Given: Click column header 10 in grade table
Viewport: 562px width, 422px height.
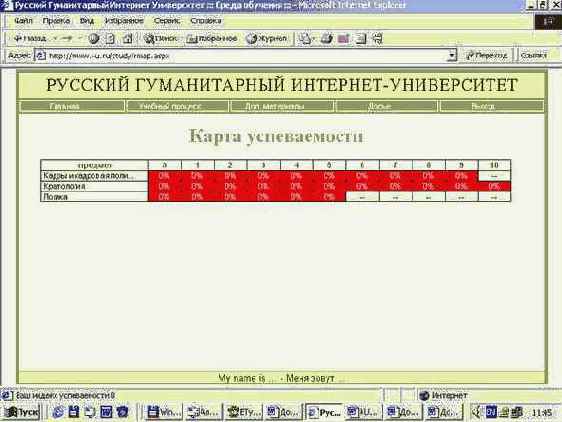Looking at the screenshot, I should point(494,165).
